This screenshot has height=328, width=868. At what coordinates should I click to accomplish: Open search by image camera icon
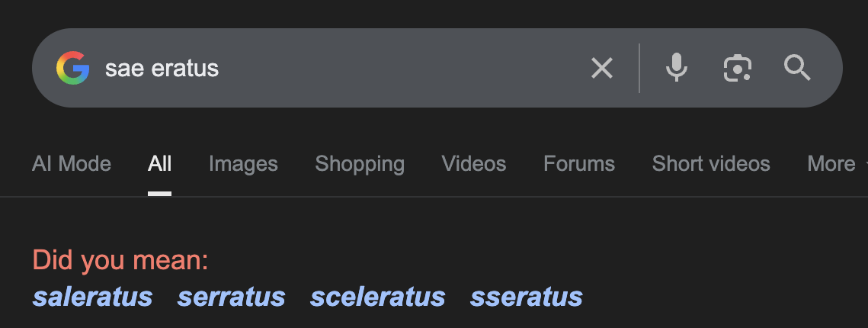point(737,69)
